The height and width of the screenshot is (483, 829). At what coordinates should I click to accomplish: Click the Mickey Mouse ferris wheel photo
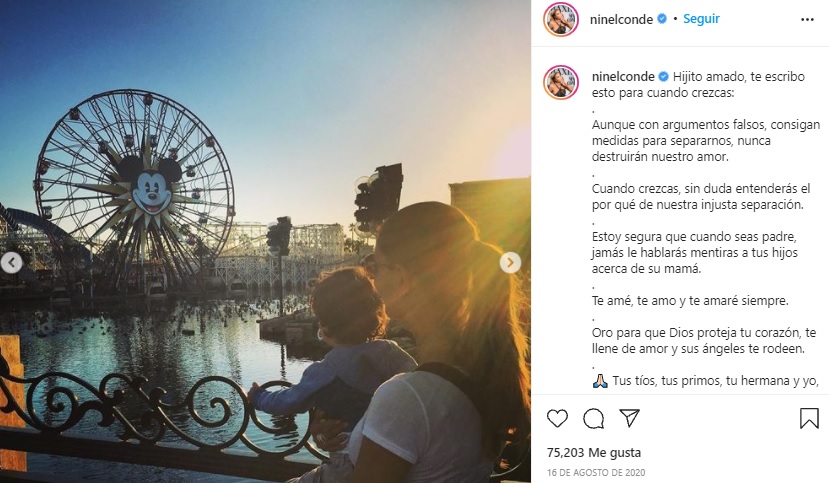pos(134,189)
